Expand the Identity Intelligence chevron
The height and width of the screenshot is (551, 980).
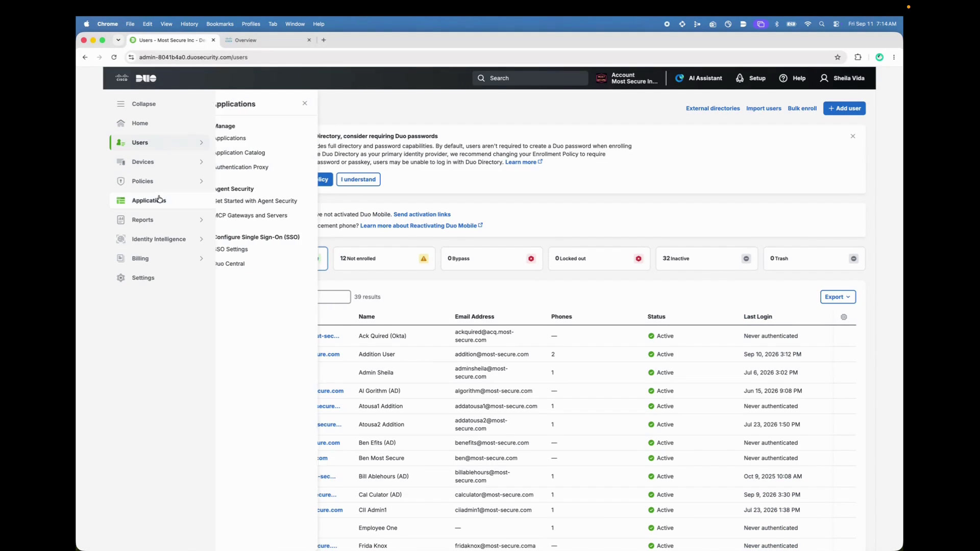click(201, 239)
